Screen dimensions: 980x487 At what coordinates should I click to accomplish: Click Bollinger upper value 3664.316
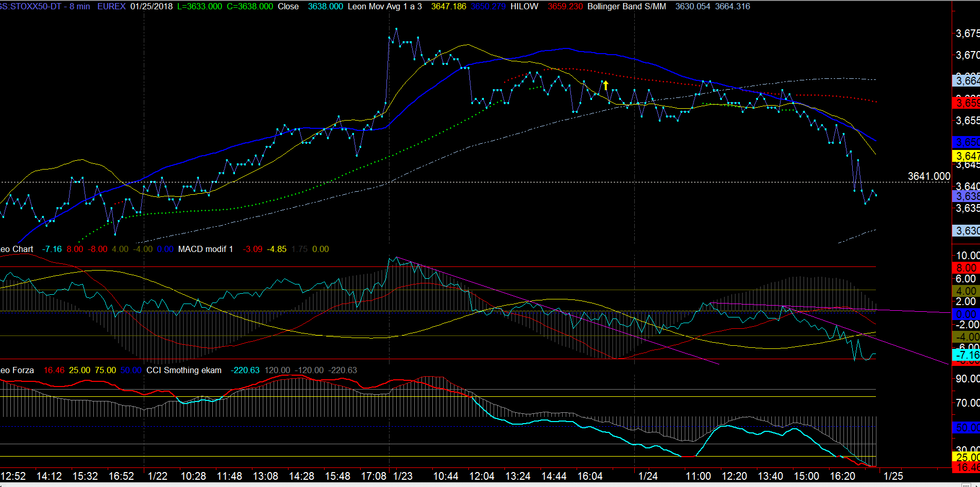click(x=733, y=7)
